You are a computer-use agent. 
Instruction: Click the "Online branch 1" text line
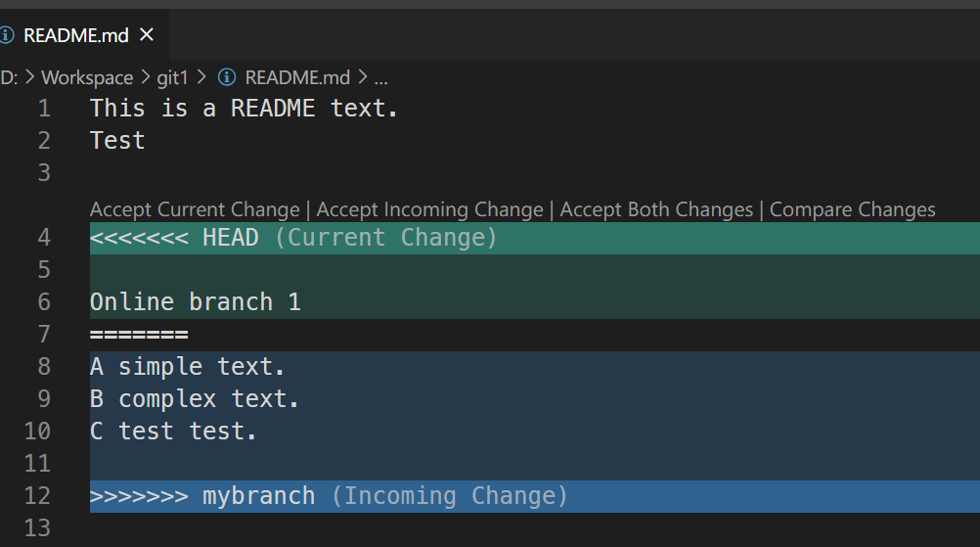(196, 302)
